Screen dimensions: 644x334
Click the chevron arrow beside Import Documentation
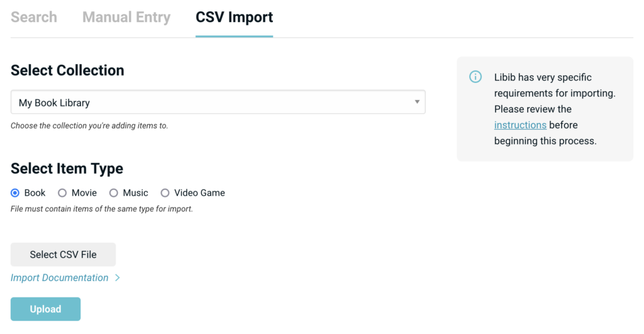(x=118, y=278)
